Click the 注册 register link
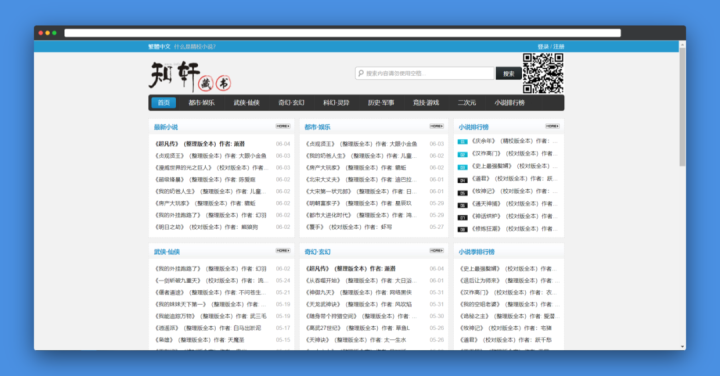This screenshot has height=376, width=720. coord(559,46)
